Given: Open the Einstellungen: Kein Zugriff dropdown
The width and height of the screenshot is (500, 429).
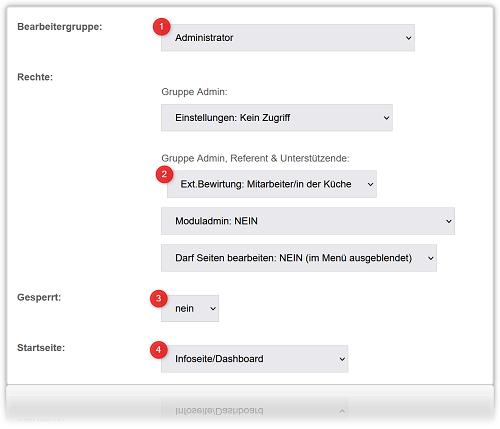Looking at the screenshot, I should click(277, 118).
